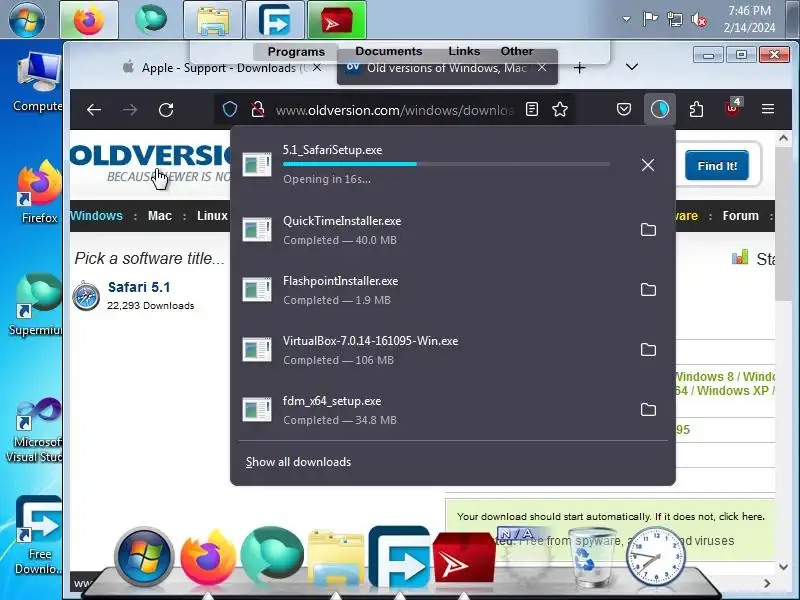Click Show all downloads

(x=298, y=462)
